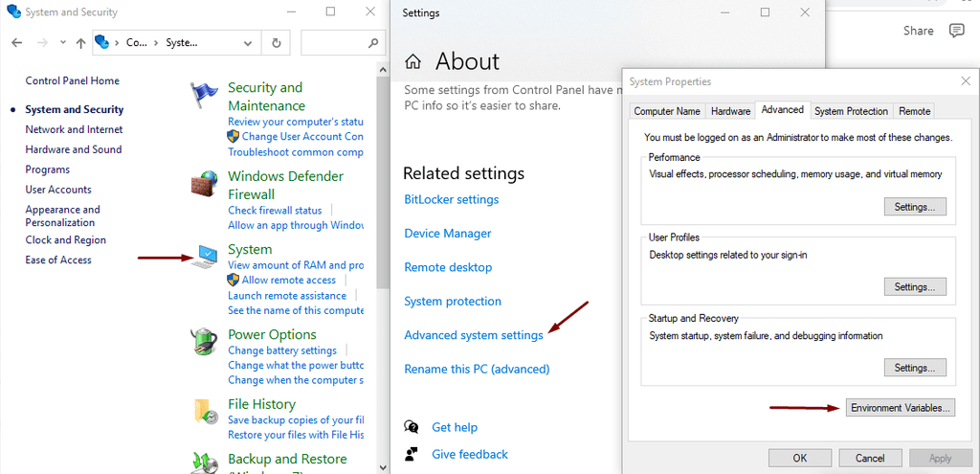980x474 pixels.
Task: Click the Control Panel search box
Action: tap(335, 43)
